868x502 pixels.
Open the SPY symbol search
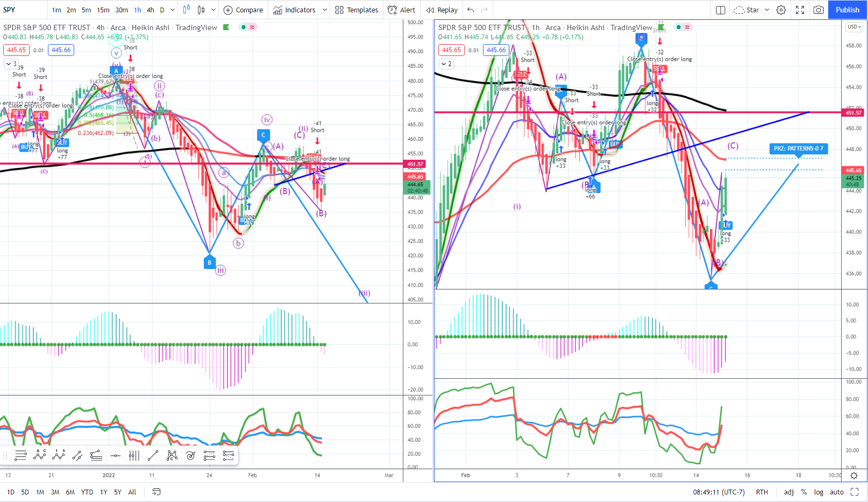pos(10,10)
